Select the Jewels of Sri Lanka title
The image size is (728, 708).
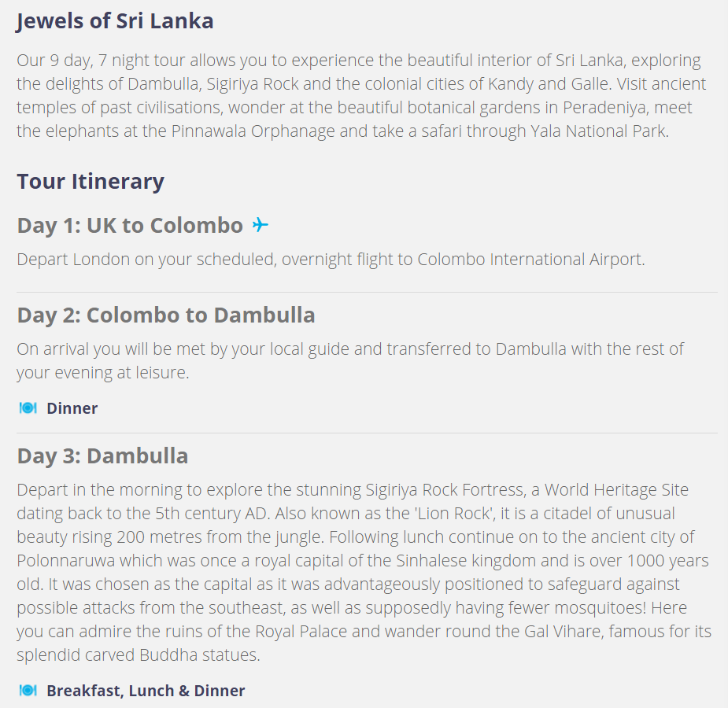(x=115, y=21)
